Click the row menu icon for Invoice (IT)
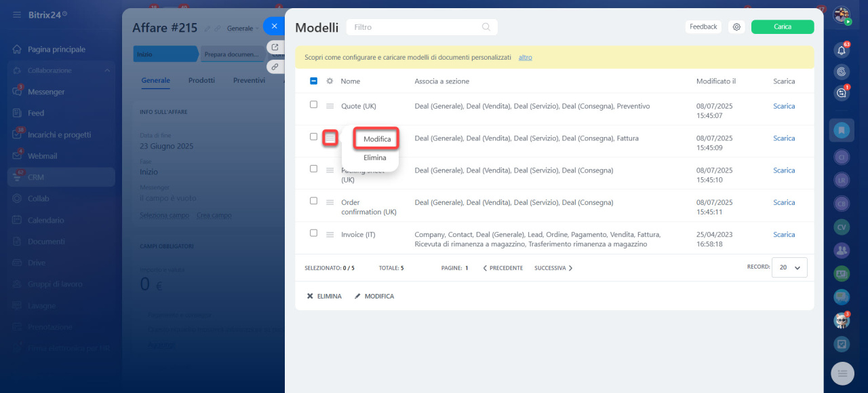The height and width of the screenshot is (393, 868). pyautogui.click(x=330, y=235)
